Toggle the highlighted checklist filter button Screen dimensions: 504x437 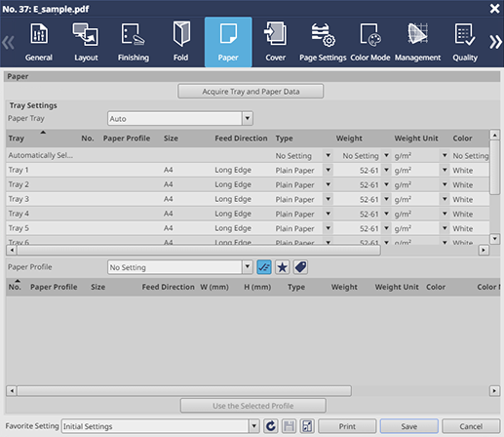pyautogui.click(x=264, y=267)
